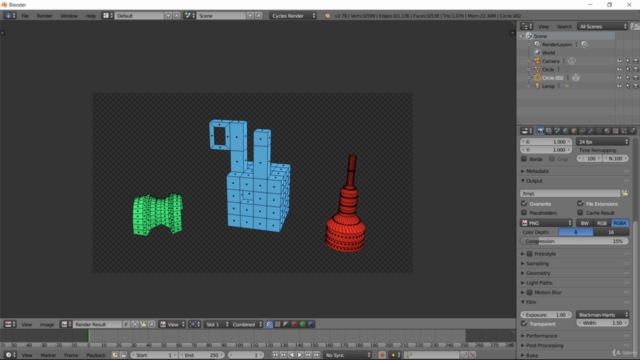Show the red channel only
The image size is (640, 360).
coord(294,324)
